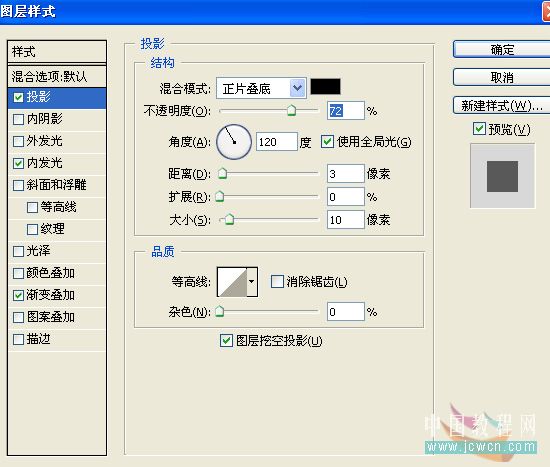Select 混合选项:默认 entry
550x467 pixels.
57,76
